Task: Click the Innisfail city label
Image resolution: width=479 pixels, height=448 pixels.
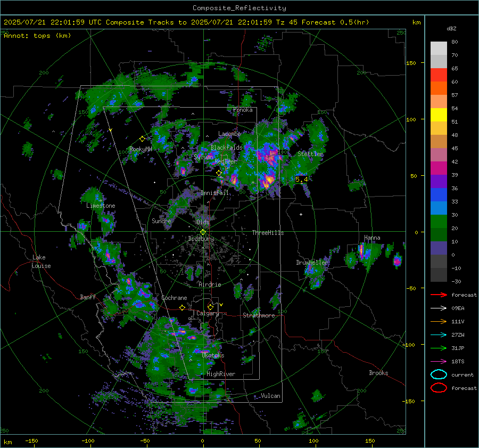Action: click(x=214, y=193)
